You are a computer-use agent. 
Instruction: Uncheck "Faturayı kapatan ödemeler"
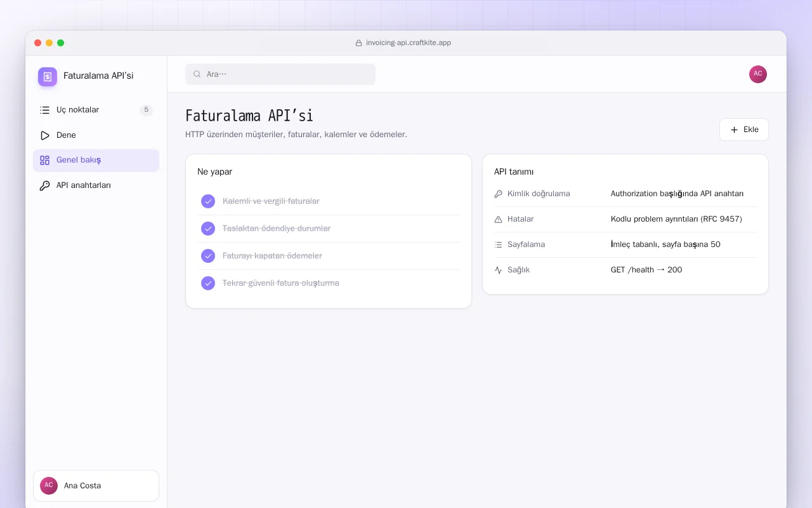coord(208,256)
